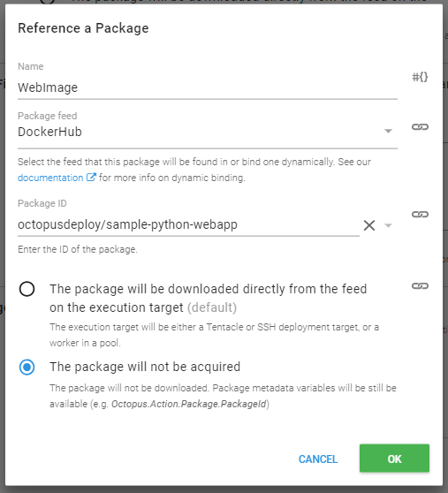
Task: Select the package will not be acquired radio
Action: [x=27, y=367]
